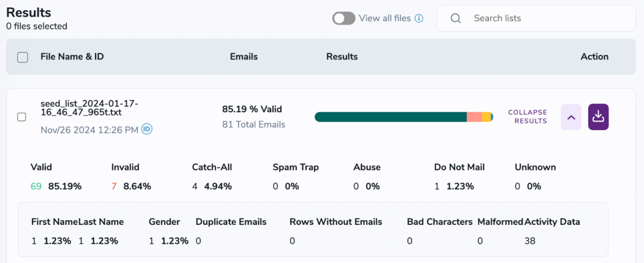Viewport: 644px width, 263px height.
Task: Click the Invalid count 7 statistic
Action: point(114,186)
